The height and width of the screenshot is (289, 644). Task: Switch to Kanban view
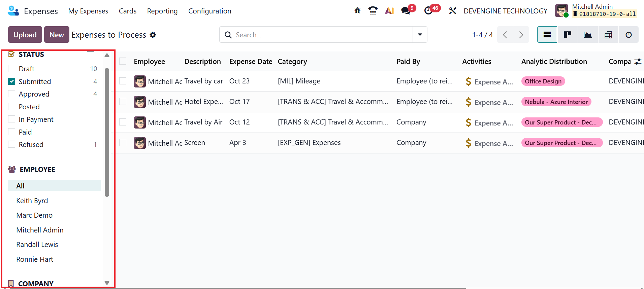pos(568,35)
